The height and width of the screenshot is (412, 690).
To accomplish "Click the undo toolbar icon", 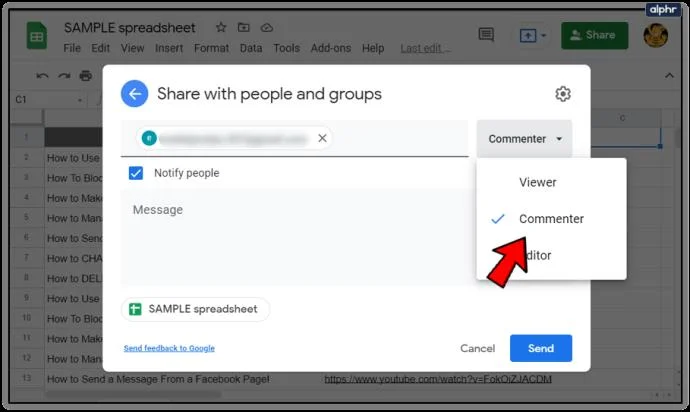I will pos(42,76).
